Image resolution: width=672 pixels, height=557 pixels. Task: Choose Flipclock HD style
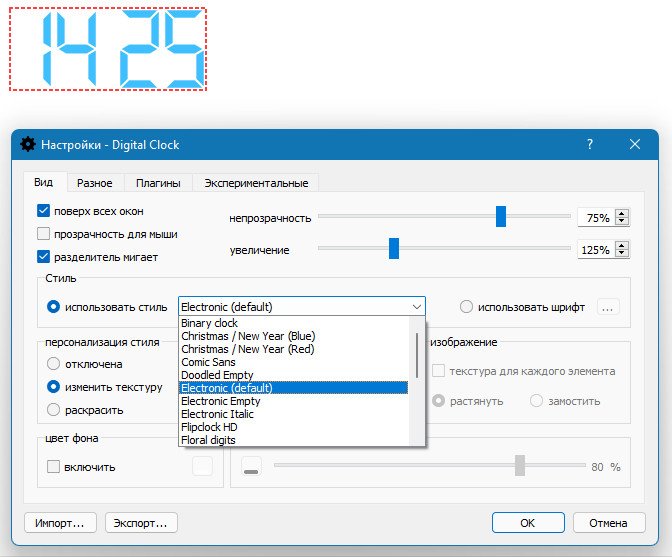[x=294, y=427]
